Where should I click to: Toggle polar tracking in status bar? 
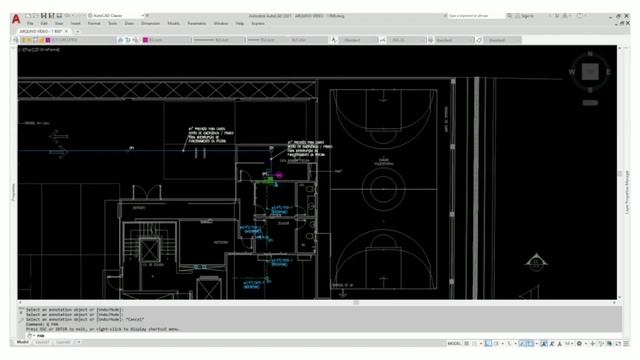497,344
